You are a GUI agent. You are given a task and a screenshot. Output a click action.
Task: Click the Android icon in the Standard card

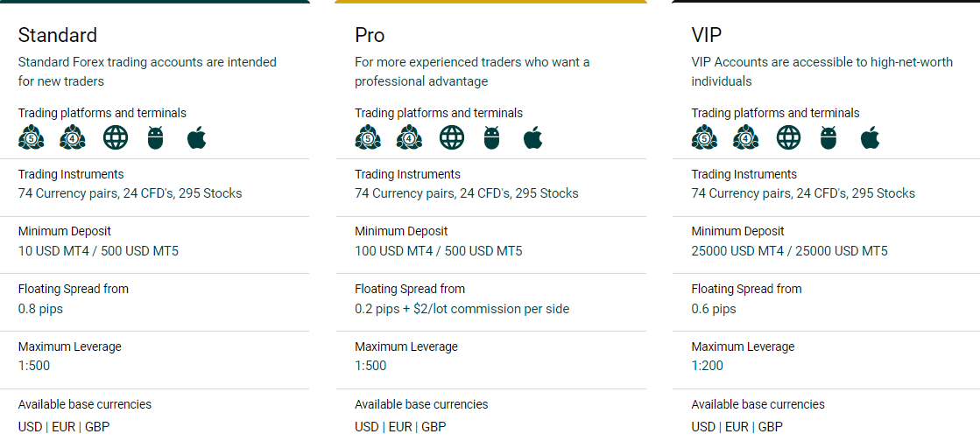click(x=155, y=136)
